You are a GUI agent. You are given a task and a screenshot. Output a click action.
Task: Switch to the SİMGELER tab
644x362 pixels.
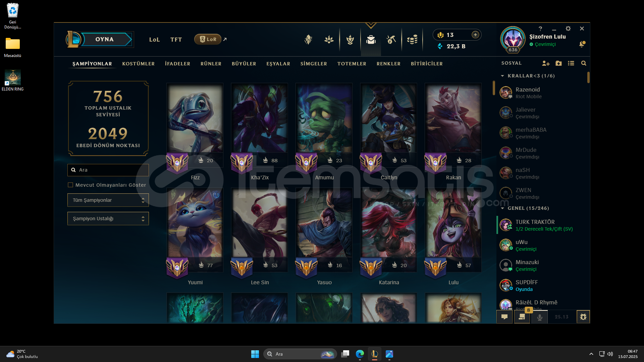point(314,64)
